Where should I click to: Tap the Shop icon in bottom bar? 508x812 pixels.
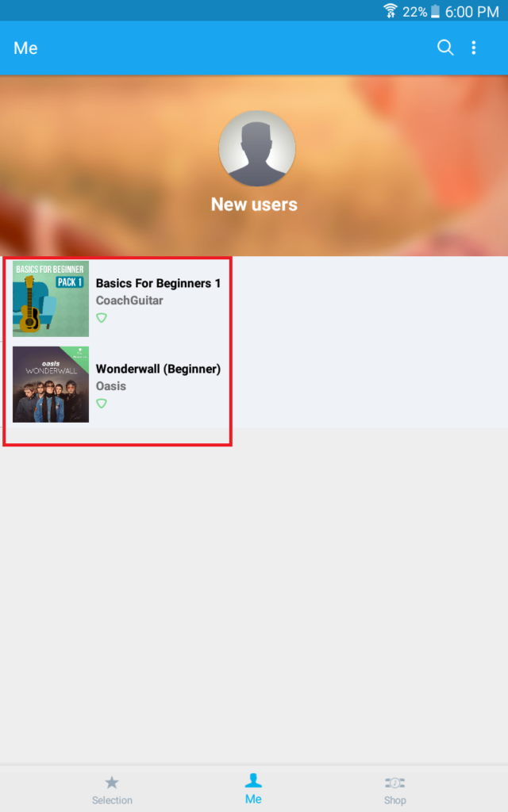tap(395, 783)
